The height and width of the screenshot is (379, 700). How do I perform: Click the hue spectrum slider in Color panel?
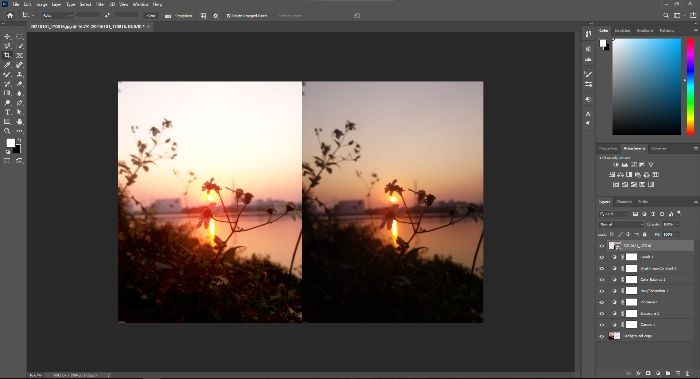pos(690,86)
